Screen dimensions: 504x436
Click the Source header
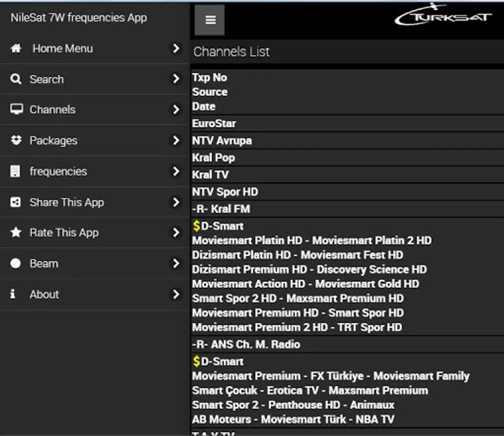[210, 92]
